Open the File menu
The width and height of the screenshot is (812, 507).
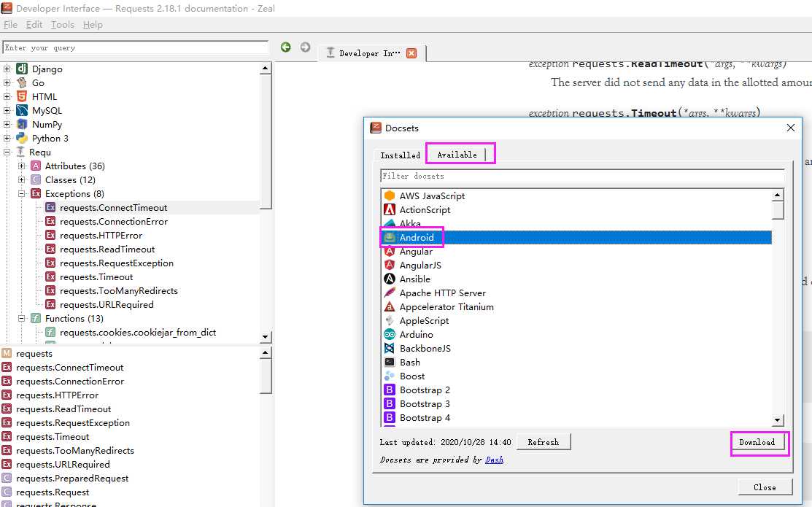[10, 24]
